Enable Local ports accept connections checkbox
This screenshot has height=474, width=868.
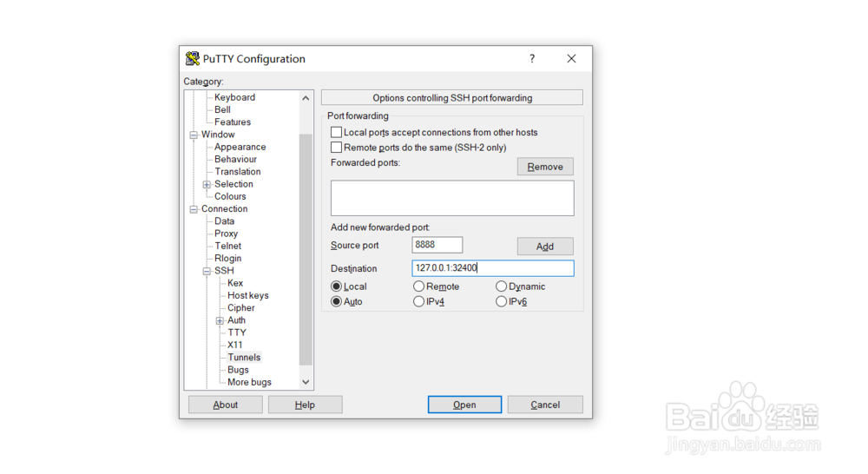tap(336, 132)
